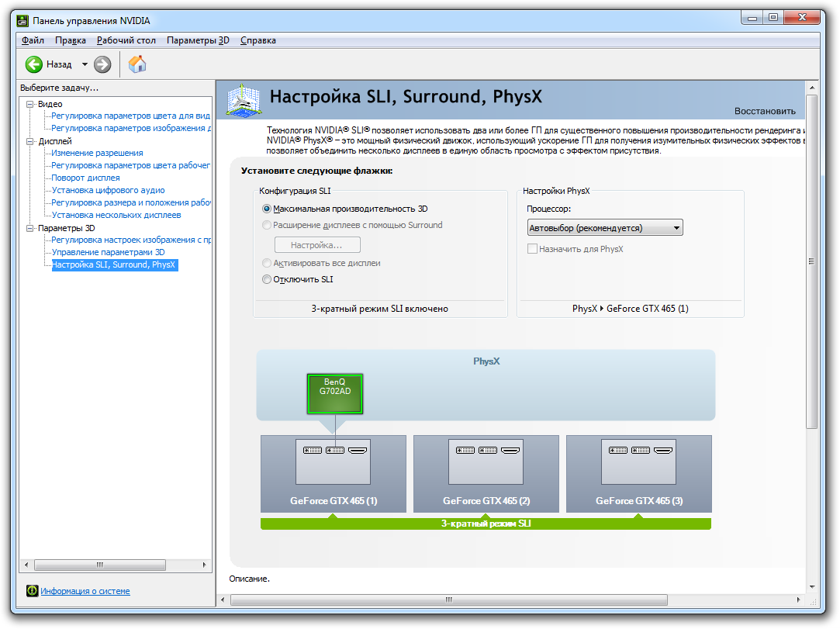The width and height of the screenshot is (840, 629).
Task: Click the Восстановить link
Action: (765, 111)
